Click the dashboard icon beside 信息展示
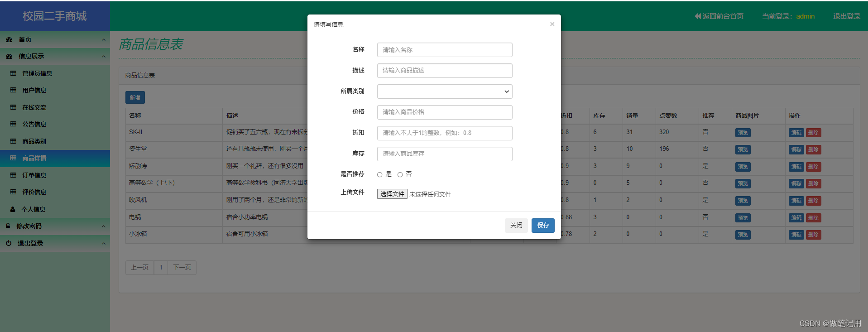 click(x=9, y=57)
